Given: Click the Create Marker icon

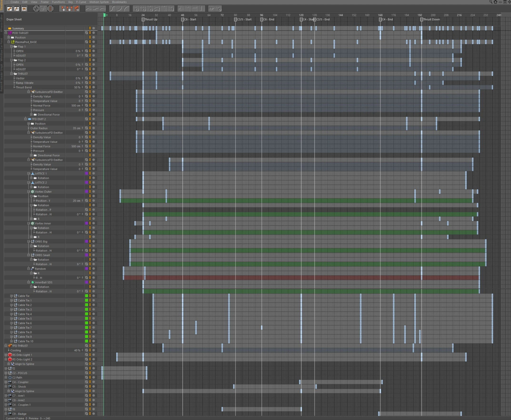Looking at the screenshot, I should click(x=63, y=9).
